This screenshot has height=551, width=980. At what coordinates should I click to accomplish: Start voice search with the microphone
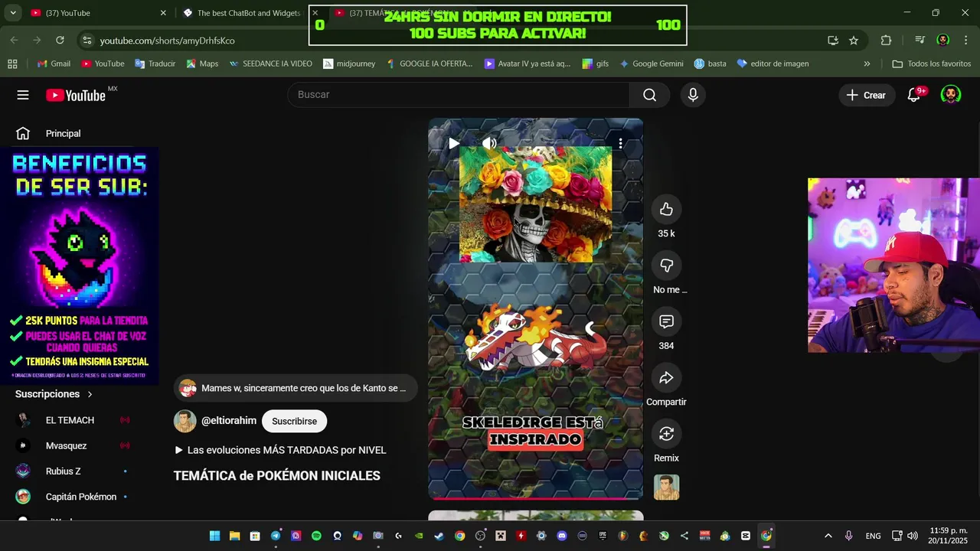(693, 95)
